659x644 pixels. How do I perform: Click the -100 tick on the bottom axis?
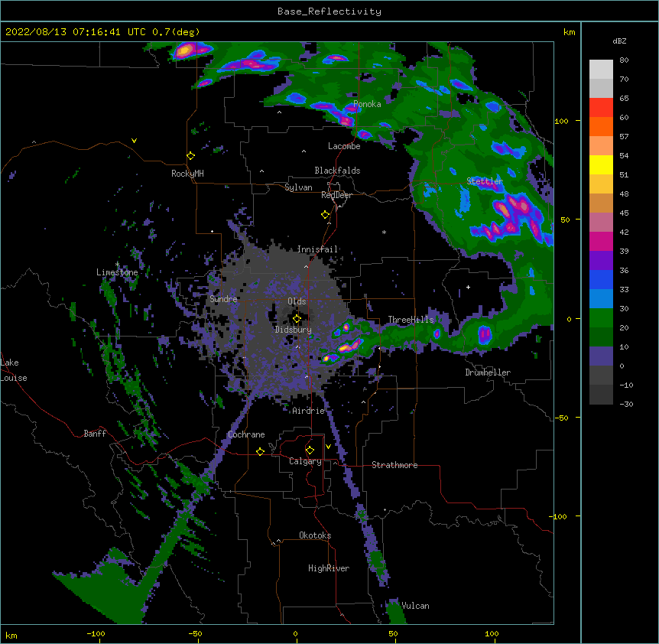click(96, 633)
